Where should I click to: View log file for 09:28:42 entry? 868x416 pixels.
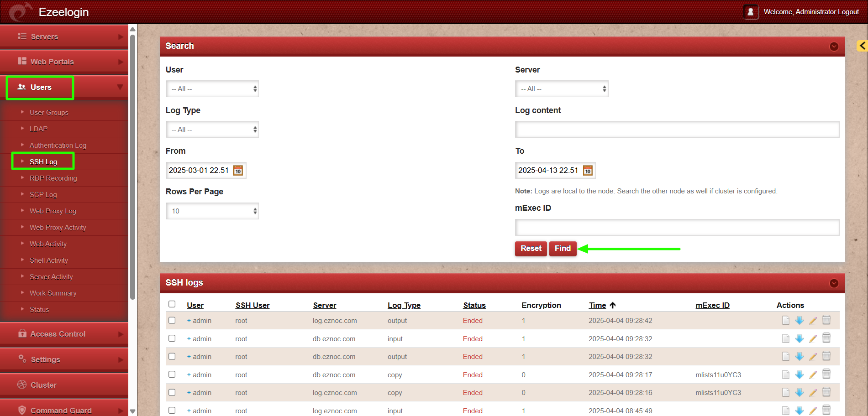[x=785, y=321]
